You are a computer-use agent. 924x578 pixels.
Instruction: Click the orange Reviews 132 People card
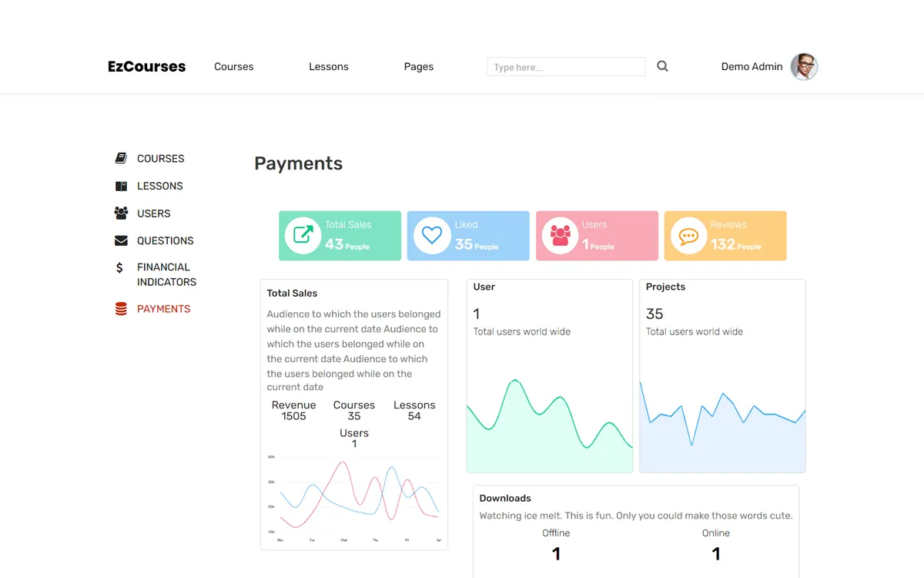point(725,236)
